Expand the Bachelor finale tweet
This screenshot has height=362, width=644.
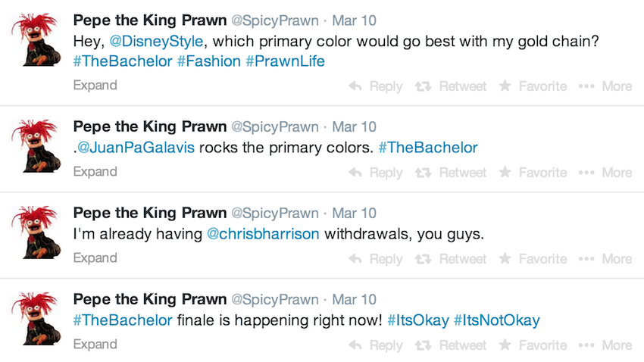coord(95,345)
